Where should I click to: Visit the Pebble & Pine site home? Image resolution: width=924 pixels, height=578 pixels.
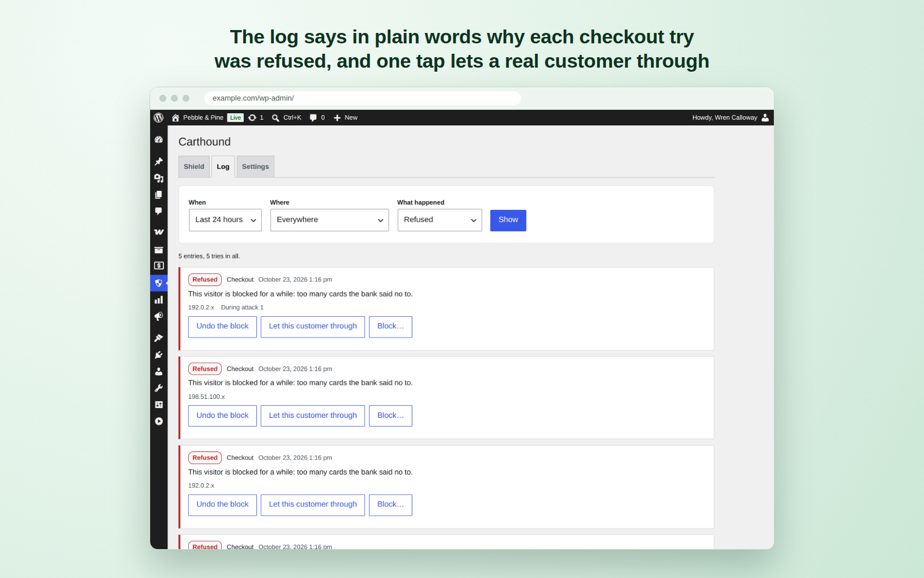(198, 117)
